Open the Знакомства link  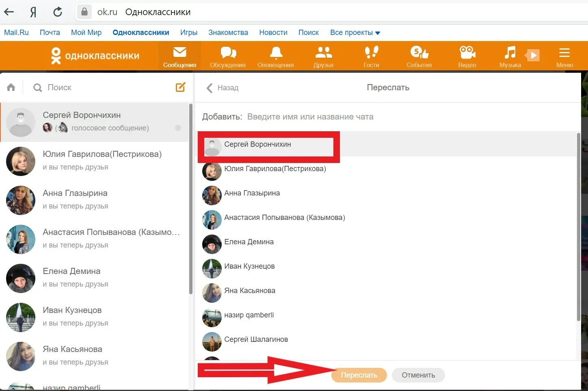point(228,33)
